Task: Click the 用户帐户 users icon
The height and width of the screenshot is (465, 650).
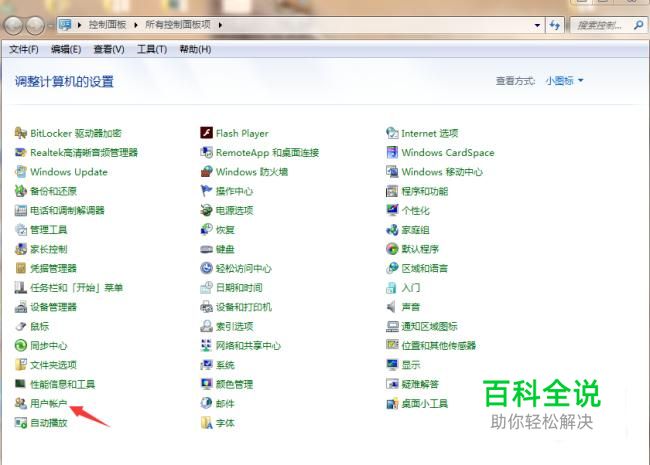Action: (20, 403)
